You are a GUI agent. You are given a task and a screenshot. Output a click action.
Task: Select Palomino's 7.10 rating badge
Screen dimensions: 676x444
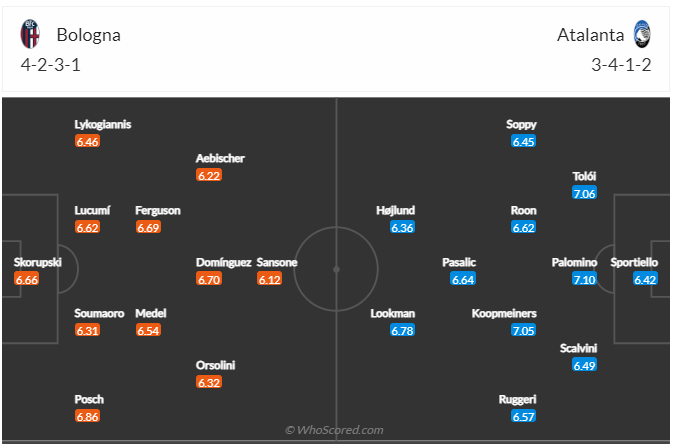click(584, 279)
